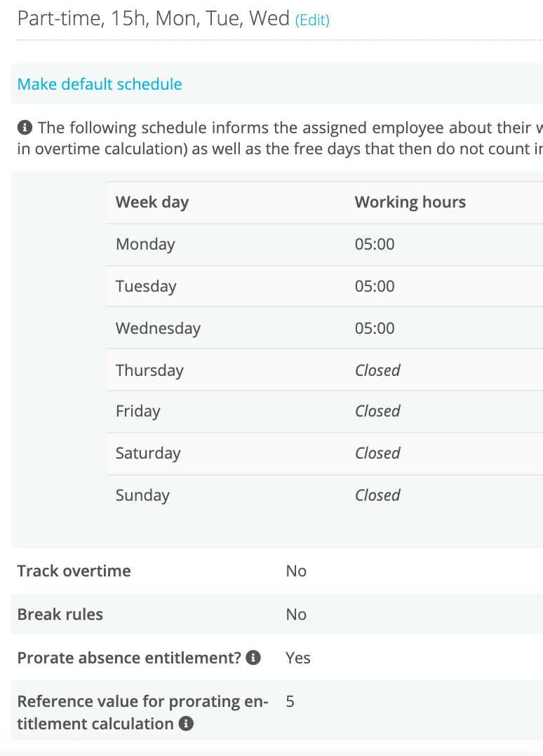Screen dimensions: 543x756
Task: Click reference value 5
Action: tap(290, 701)
